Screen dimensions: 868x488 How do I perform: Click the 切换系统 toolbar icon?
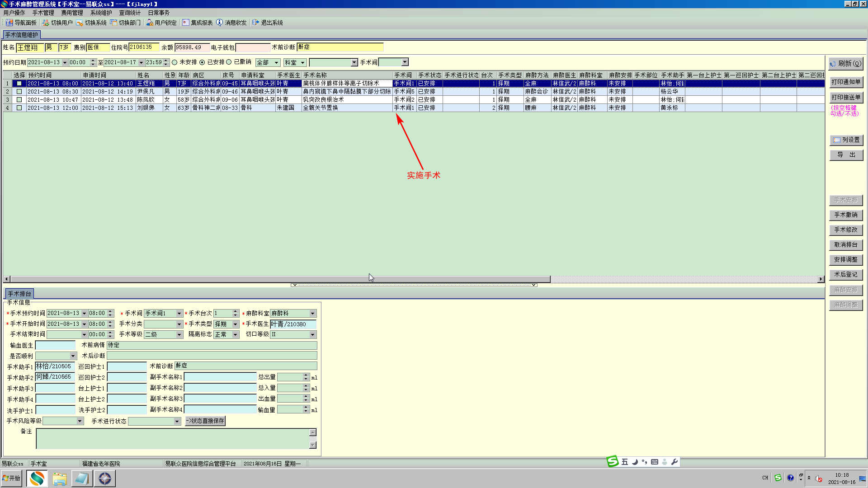point(80,23)
